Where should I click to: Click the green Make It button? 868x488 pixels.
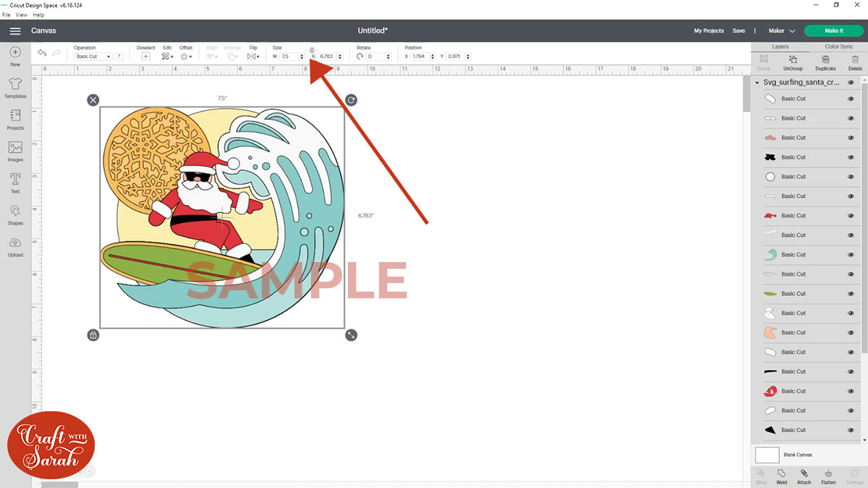coord(833,31)
